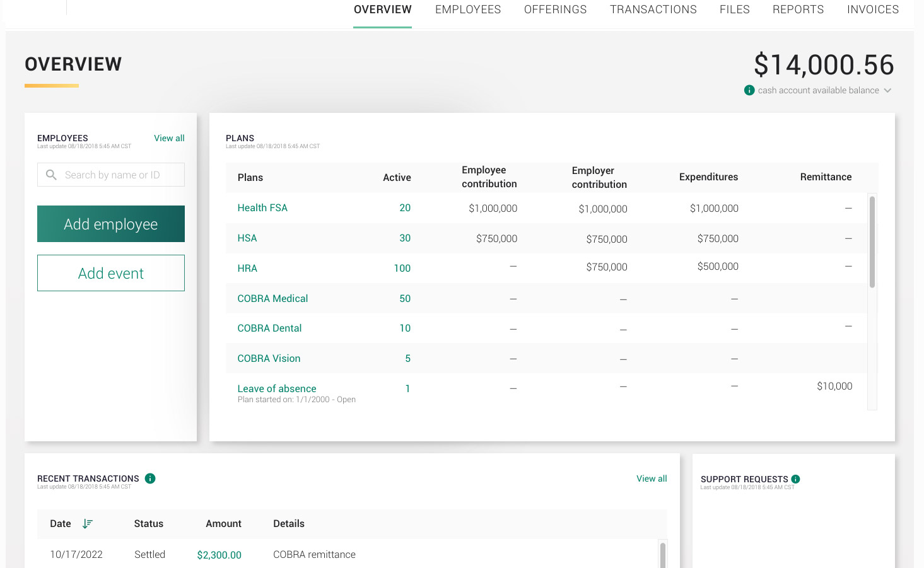Click COBRA Medical active count 50
The image size is (924, 568).
click(x=405, y=298)
